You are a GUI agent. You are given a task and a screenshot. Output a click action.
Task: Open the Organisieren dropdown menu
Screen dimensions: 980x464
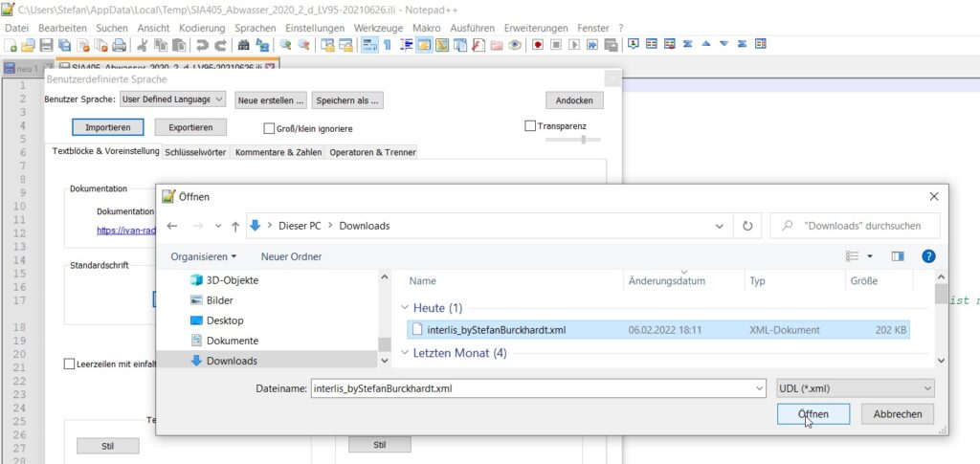point(204,256)
